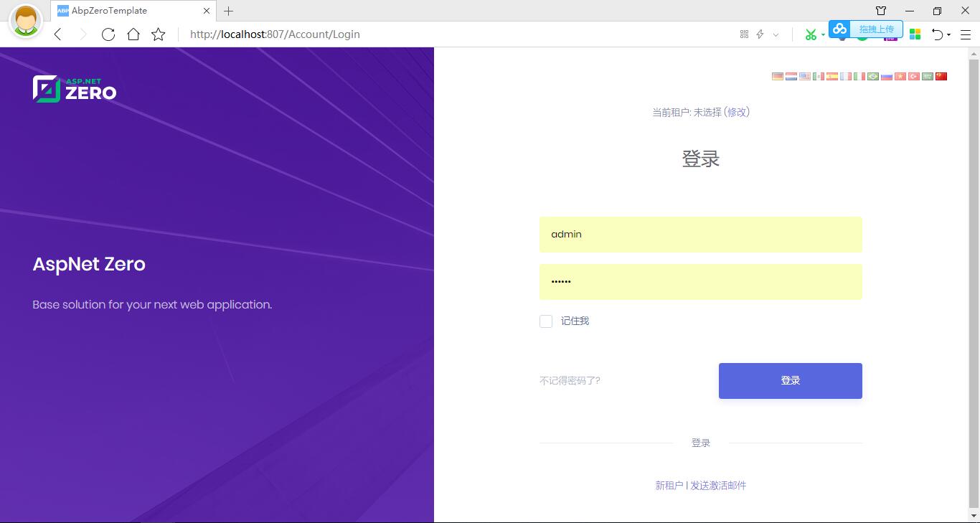Click the scrollbar up arrow
980x523 pixels.
click(x=974, y=53)
